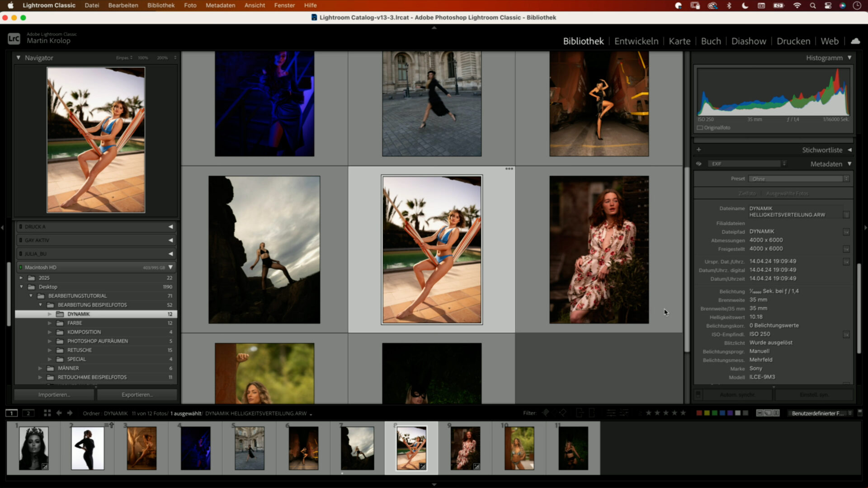The image size is (868, 488).
Task: Open the EXIF metadata view dropdown
Action: [x=747, y=164]
